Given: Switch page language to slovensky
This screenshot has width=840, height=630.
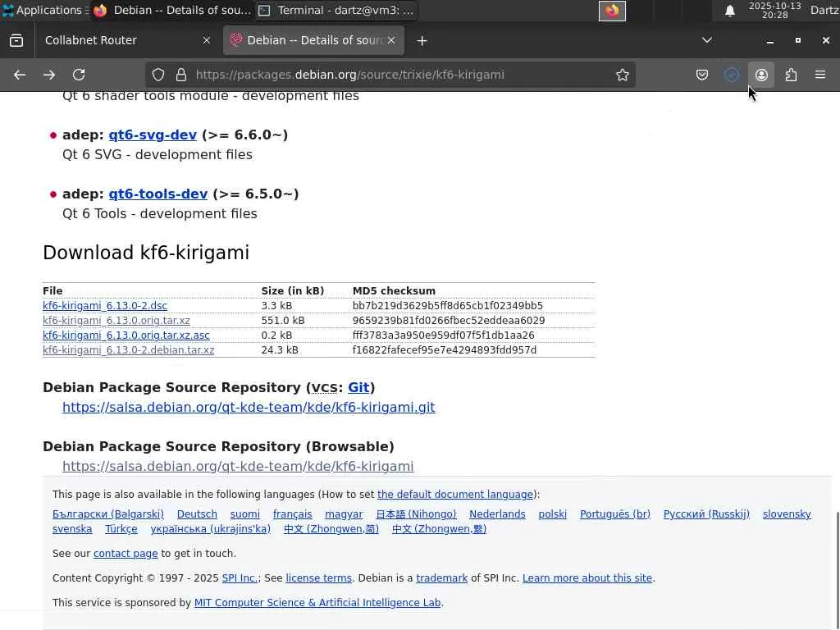Looking at the screenshot, I should point(787,514).
